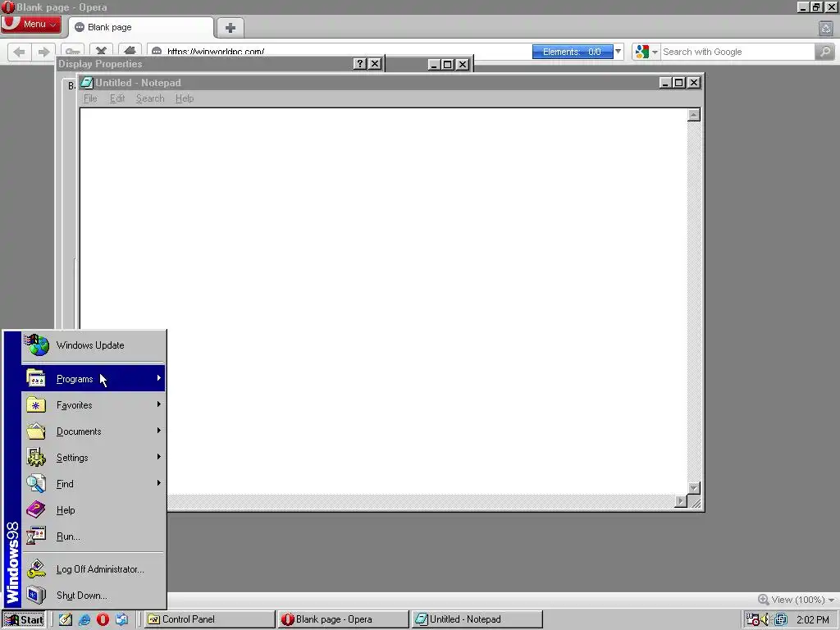Click the task scheduler tray icon
840x630 pixels.
(753, 619)
